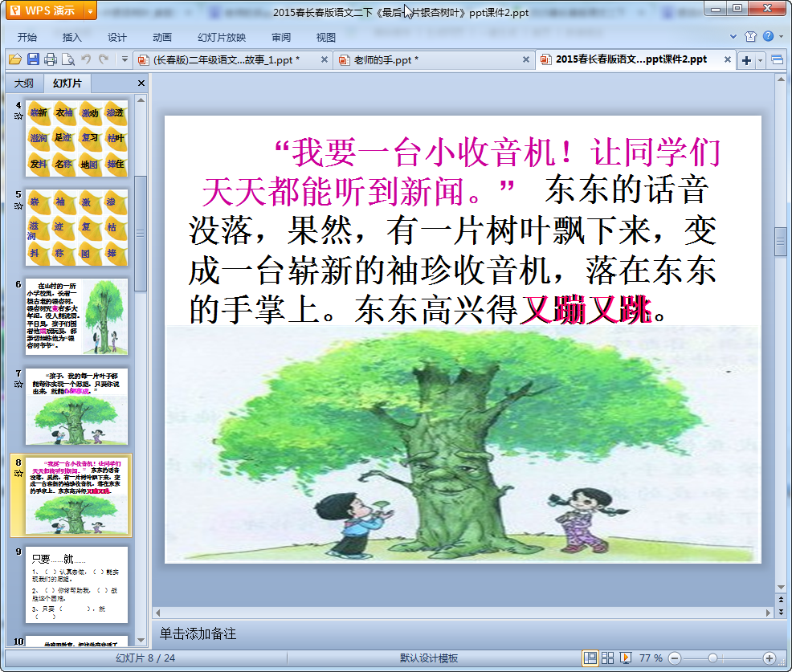Redo the last undone action

click(104, 59)
